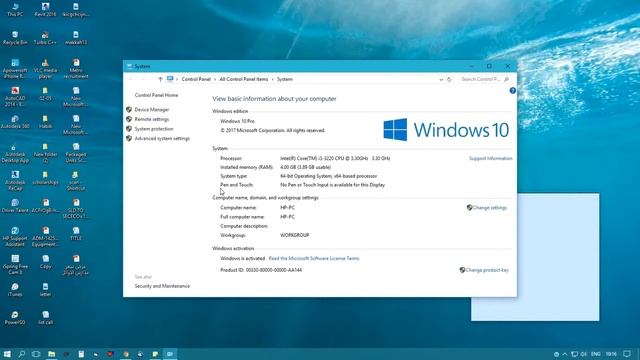
Task: Open Device Manager from the sidebar
Action: 151,109
